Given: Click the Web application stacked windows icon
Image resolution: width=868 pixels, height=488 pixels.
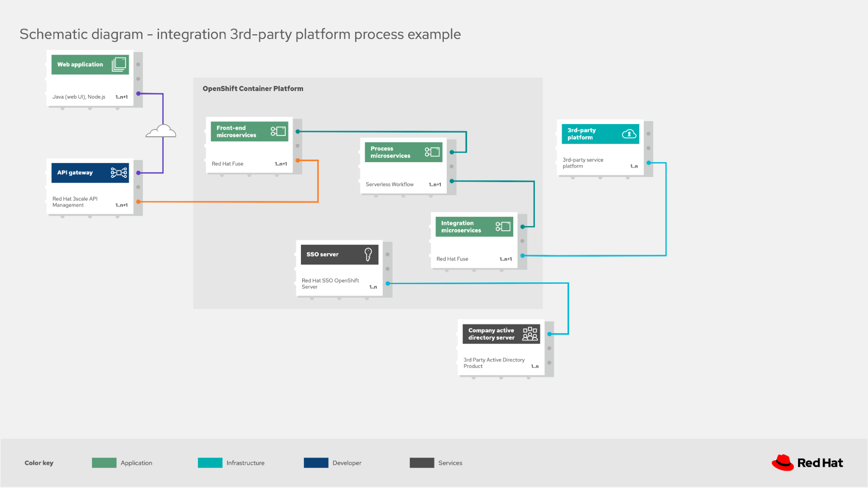Looking at the screenshot, I should point(119,64).
